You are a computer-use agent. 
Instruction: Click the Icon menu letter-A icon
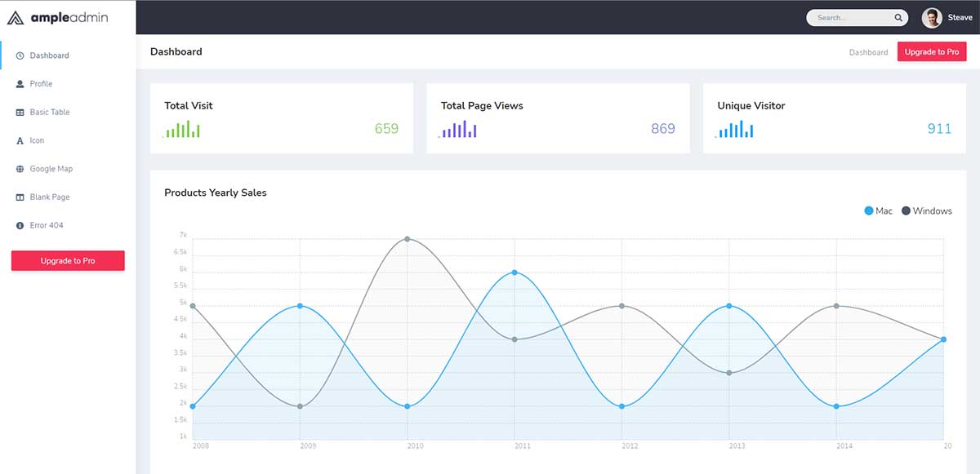(x=20, y=140)
